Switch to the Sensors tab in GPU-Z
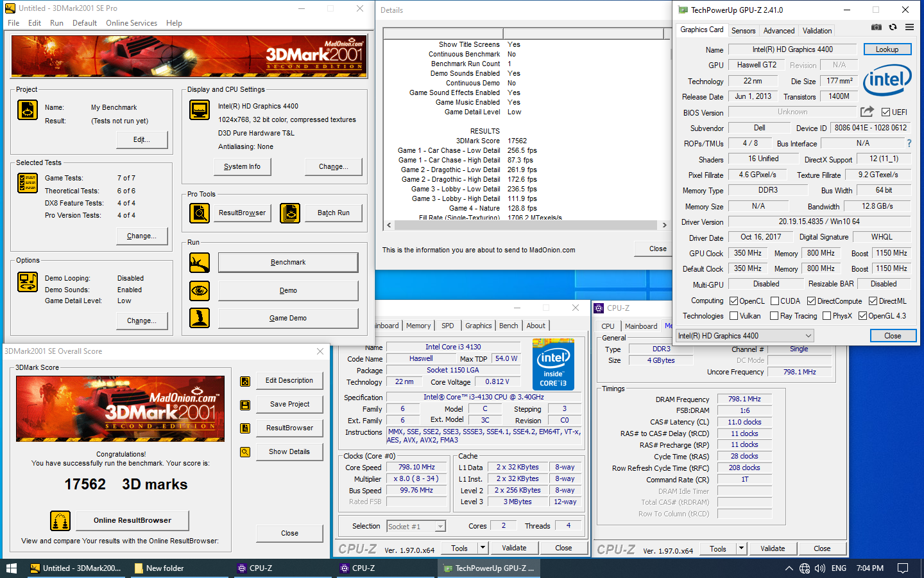 pyautogui.click(x=743, y=31)
